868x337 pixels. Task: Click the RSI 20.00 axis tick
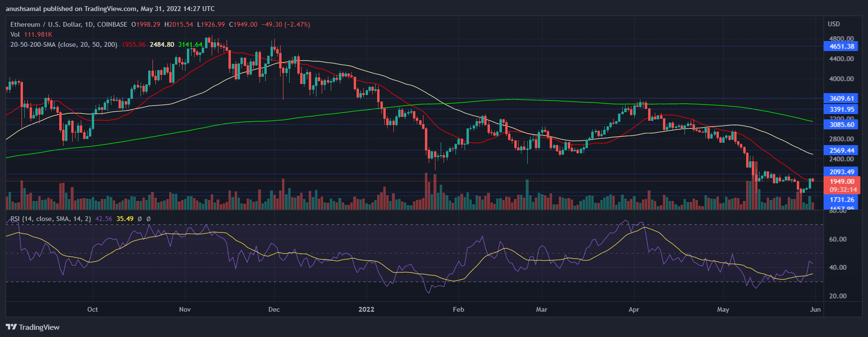click(x=838, y=296)
